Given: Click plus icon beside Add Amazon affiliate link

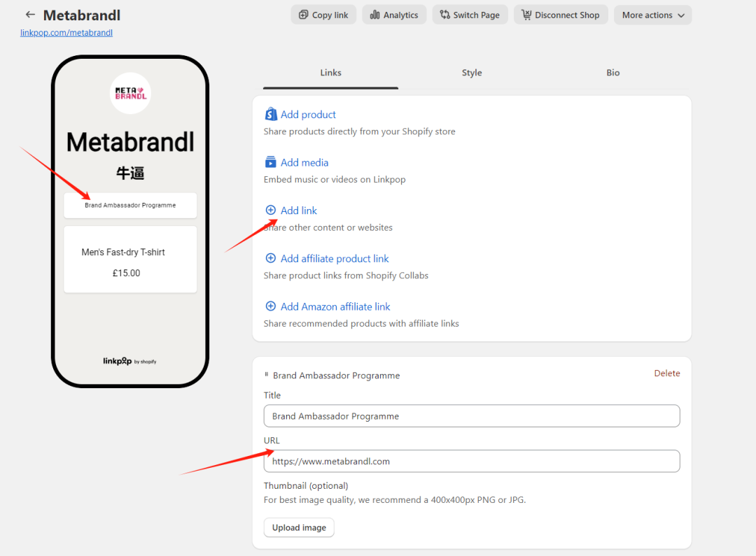Looking at the screenshot, I should click(x=271, y=306).
